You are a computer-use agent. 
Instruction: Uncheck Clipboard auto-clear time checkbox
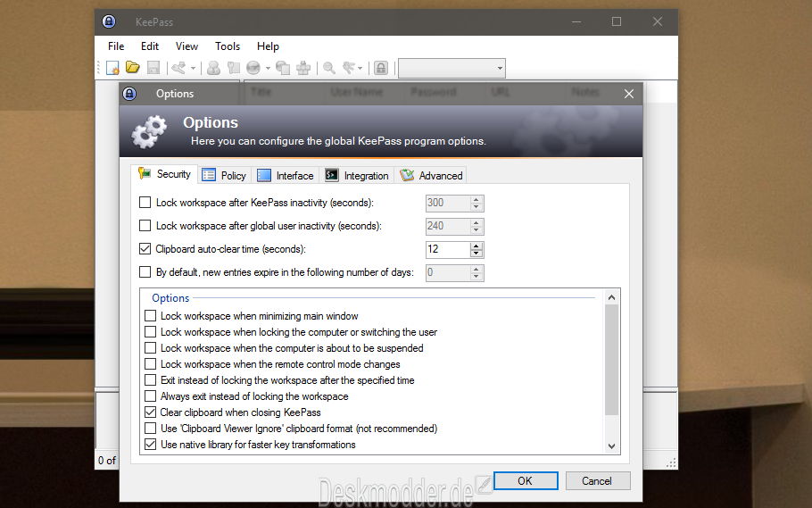[145, 249]
